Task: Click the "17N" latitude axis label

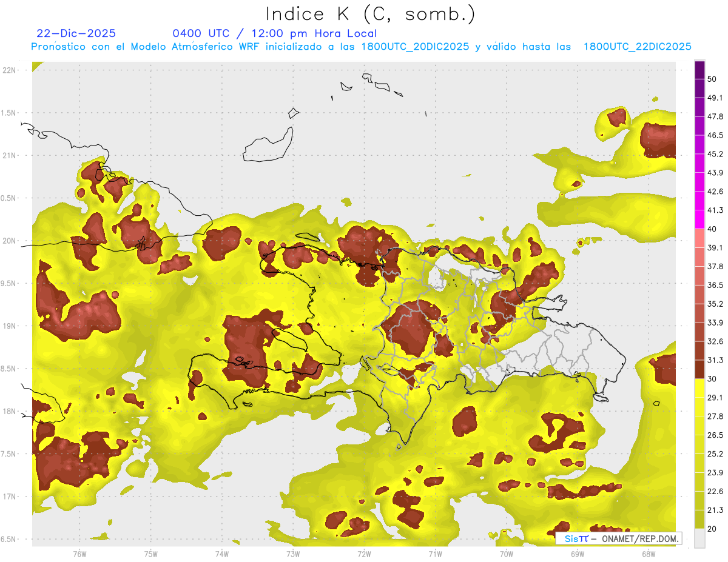Action: click(9, 497)
